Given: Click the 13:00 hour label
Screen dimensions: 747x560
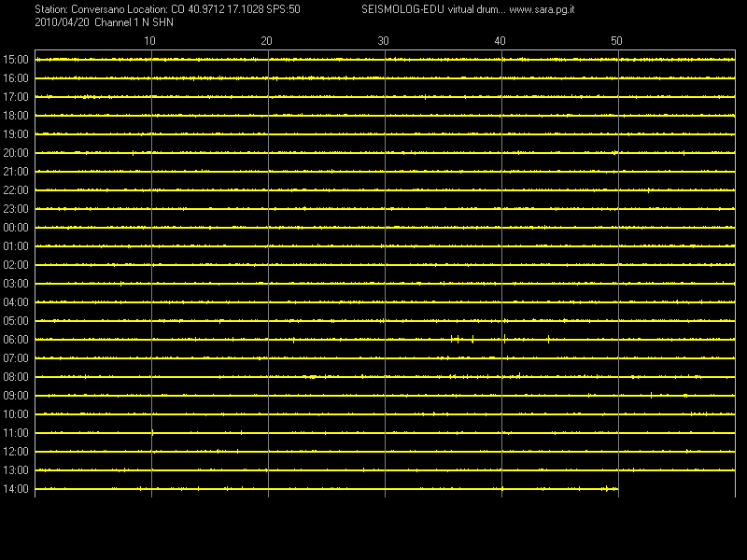Looking at the screenshot, I should click(16, 470).
